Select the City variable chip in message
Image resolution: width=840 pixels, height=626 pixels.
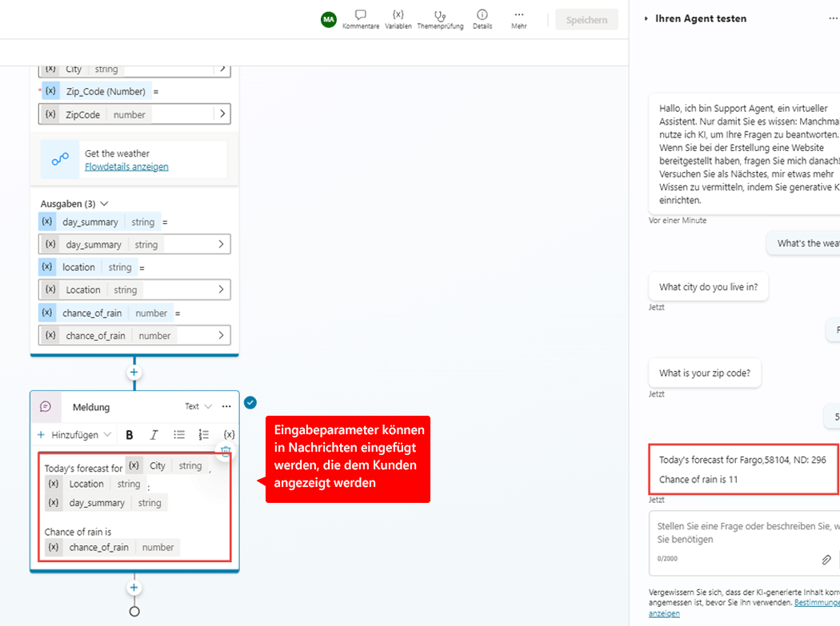166,465
